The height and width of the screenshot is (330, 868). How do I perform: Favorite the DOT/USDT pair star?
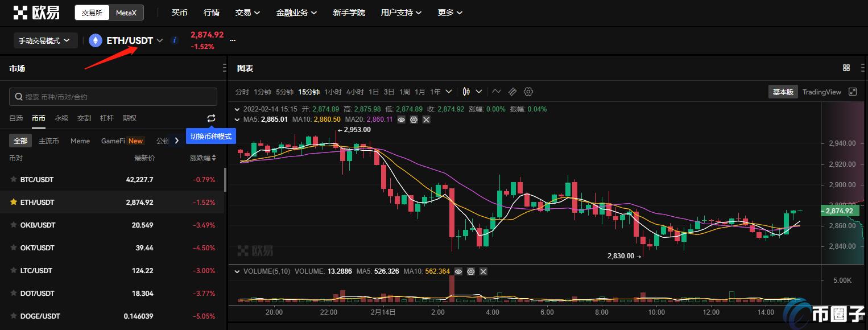14,293
